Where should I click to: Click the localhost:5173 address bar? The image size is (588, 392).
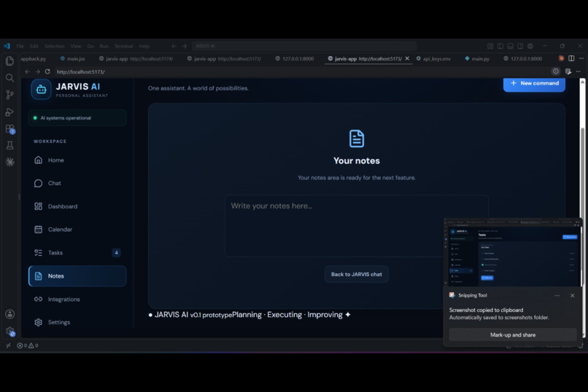[x=302, y=71]
